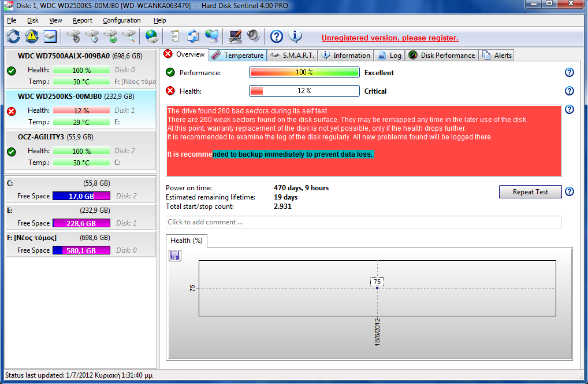This screenshot has width=588, height=384.
Task: Click the speaker sound toolbar icon
Action: 254,36
